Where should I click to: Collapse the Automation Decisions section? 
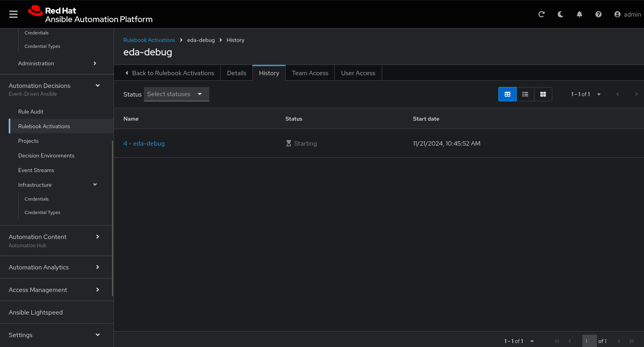[57, 89]
